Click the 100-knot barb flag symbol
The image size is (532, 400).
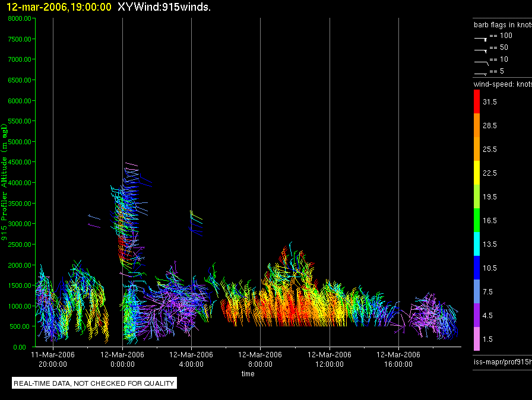[x=480, y=39]
